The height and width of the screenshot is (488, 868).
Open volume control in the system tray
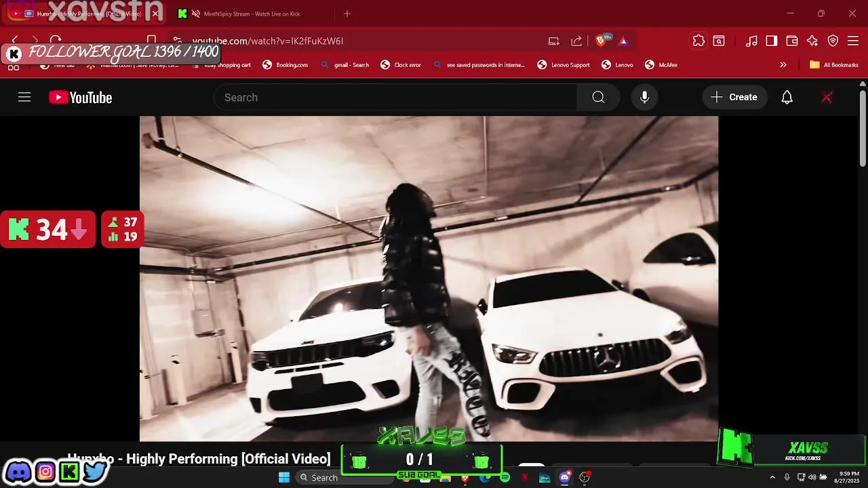point(812,478)
